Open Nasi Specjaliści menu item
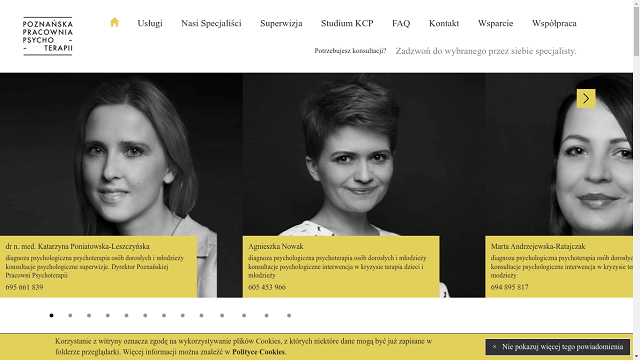This screenshot has height=360, width=640. 211,23
